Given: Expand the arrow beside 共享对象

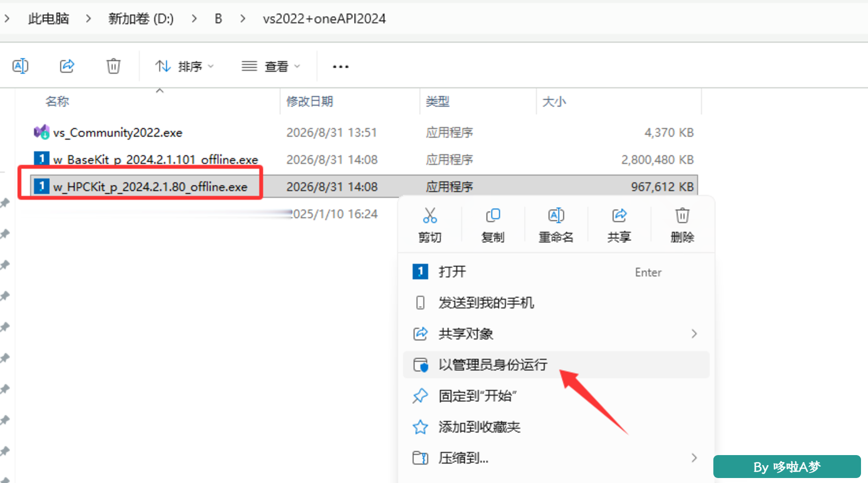Looking at the screenshot, I should [694, 333].
